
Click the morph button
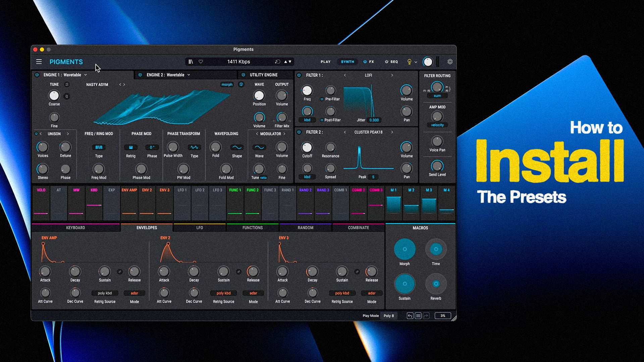coord(227,84)
